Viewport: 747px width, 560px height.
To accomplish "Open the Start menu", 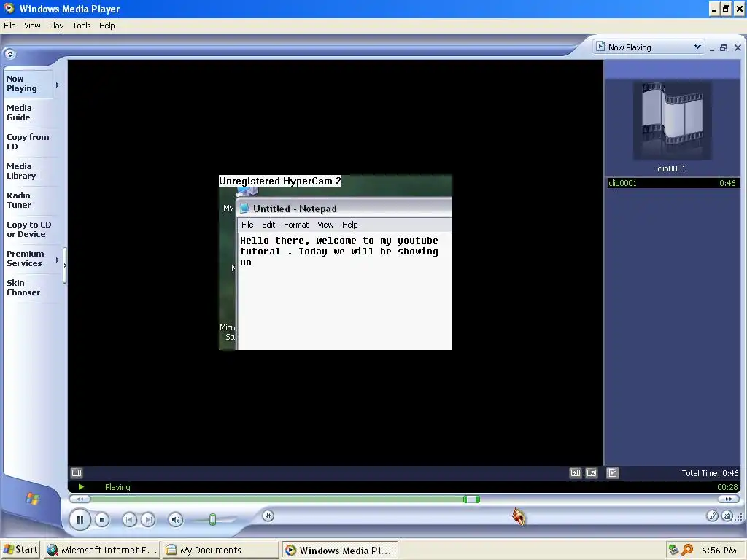I will click(x=20, y=550).
